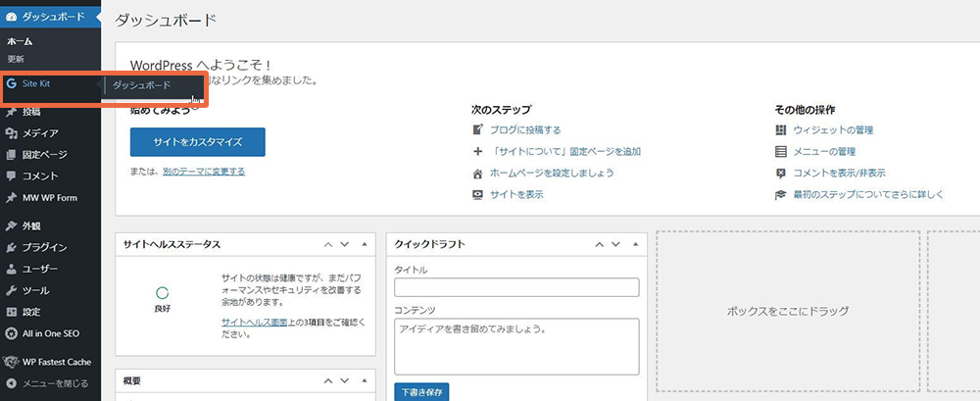Click the monitor icon beside サイトを表示
This screenshot has width=980, height=401.
(478, 194)
